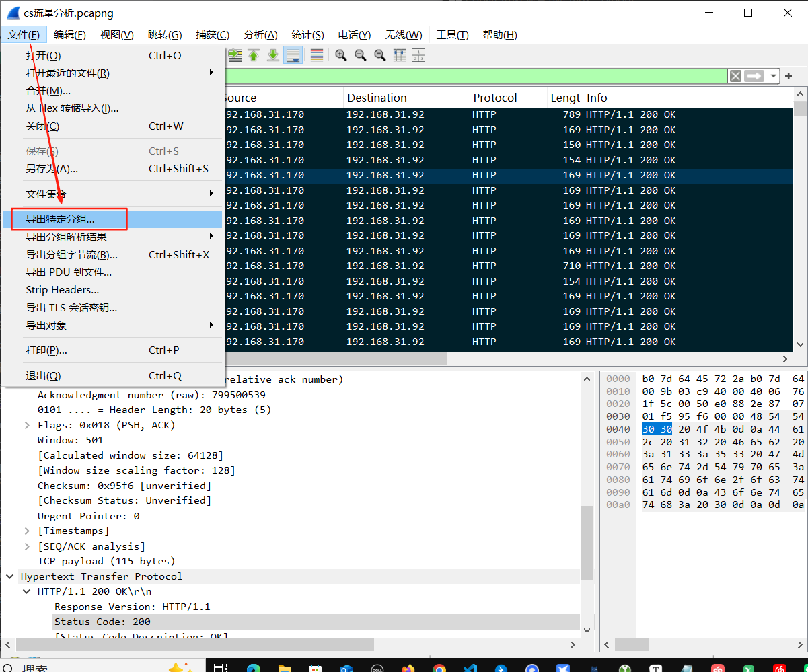Select 导出特定分组... menu entry
The image size is (808, 672).
click(x=61, y=219)
